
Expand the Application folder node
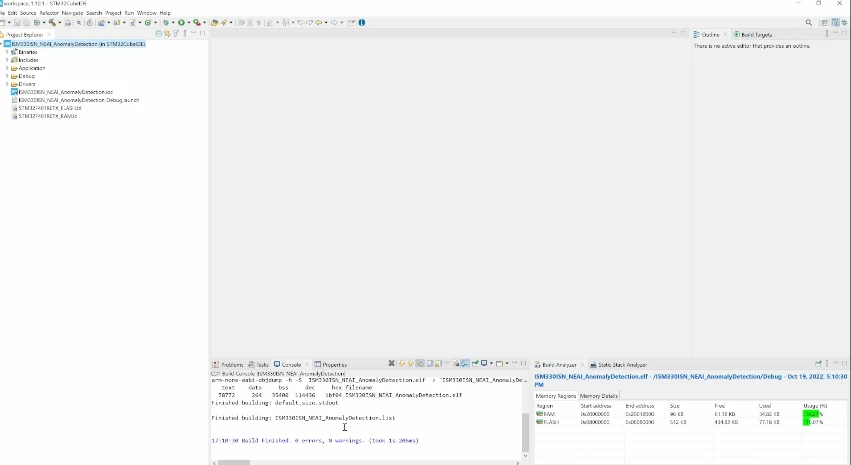pyautogui.click(x=7, y=68)
